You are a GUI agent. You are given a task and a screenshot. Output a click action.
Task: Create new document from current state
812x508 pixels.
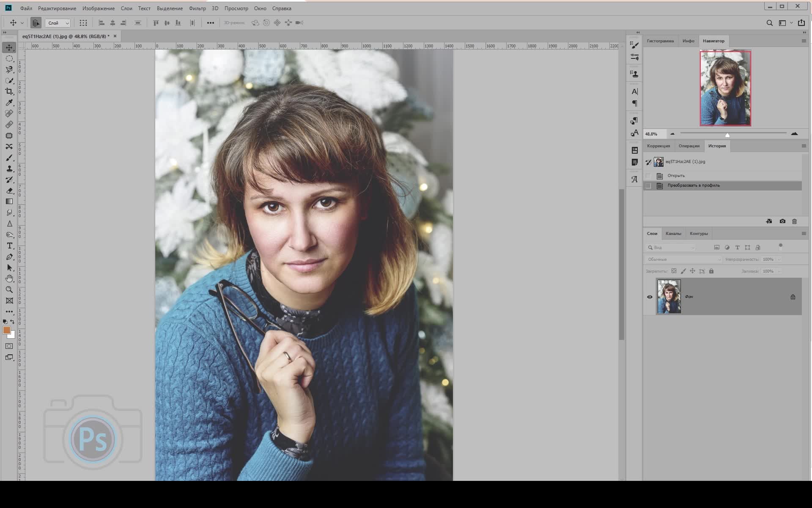click(769, 221)
